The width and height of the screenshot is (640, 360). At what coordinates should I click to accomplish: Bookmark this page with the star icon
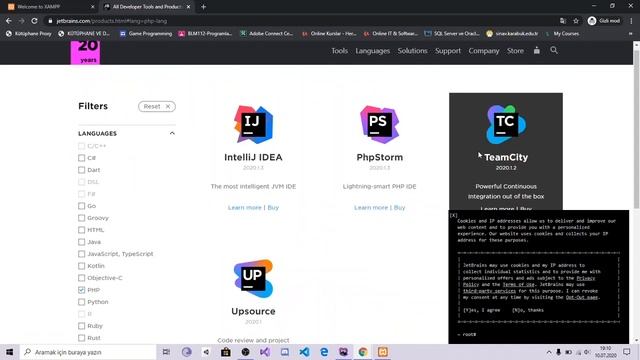(x=576, y=21)
